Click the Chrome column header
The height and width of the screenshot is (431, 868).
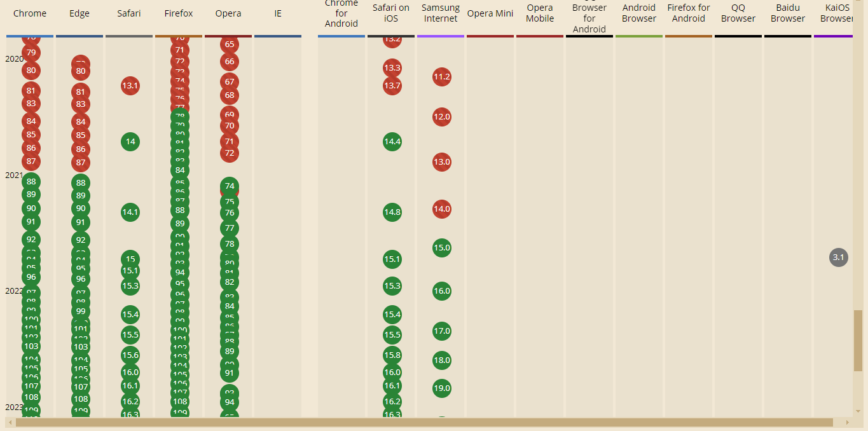point(30,13)
